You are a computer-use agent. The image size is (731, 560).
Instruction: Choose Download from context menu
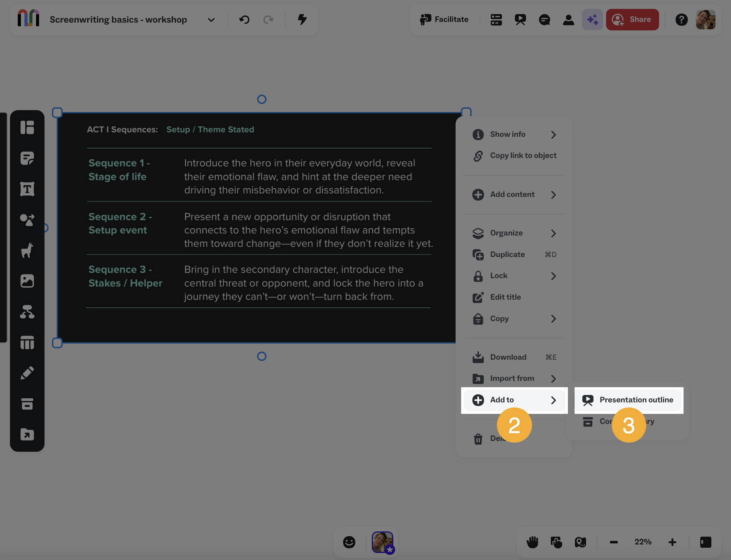point(514,357)
